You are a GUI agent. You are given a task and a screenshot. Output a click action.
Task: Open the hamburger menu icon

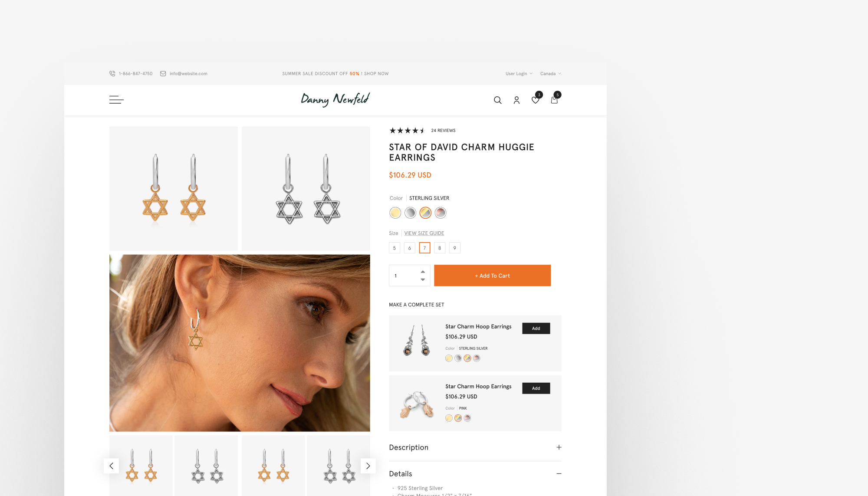pos(116,100)
